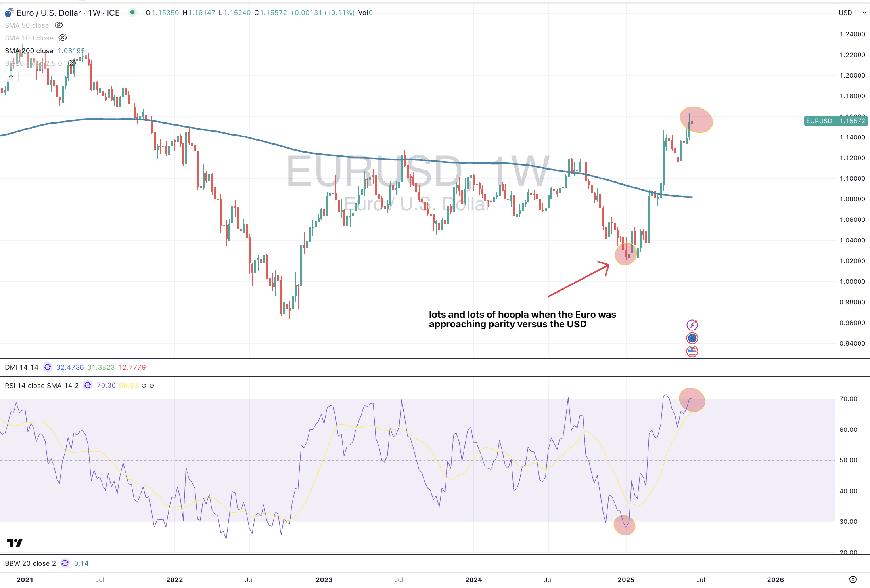Open the USD currency dropdown
This screenshot has width=870, height=588.
pos(853,13)
